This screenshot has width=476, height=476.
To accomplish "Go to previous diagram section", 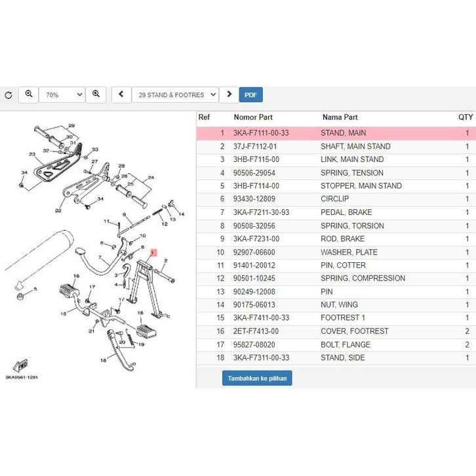I will tap(121, 95).
